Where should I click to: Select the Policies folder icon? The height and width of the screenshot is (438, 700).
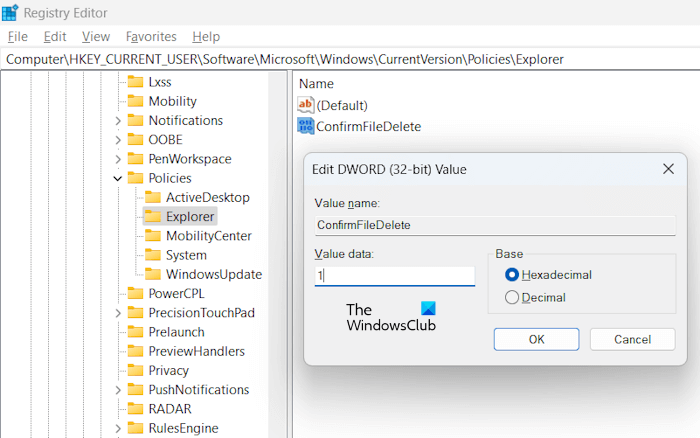pos(136,178)
